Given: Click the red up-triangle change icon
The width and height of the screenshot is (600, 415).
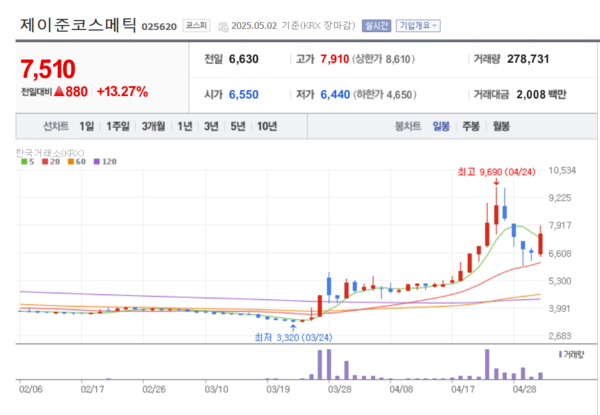Looking at the screenshot, I should click(59, 91).
